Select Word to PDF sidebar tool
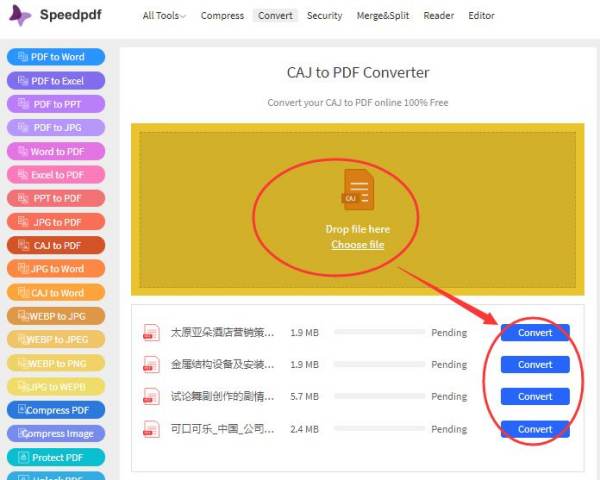Screen dimensions: 600x480 tap(56, 151)
